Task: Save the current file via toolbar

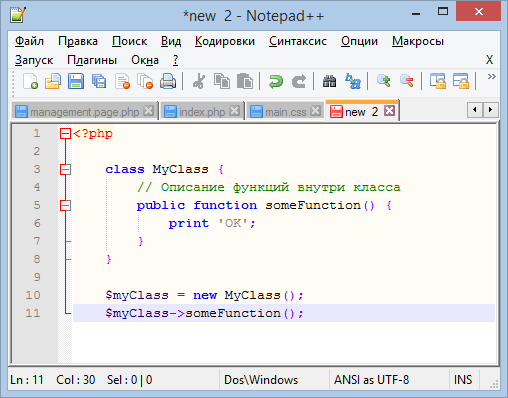Action: point(76,81)
